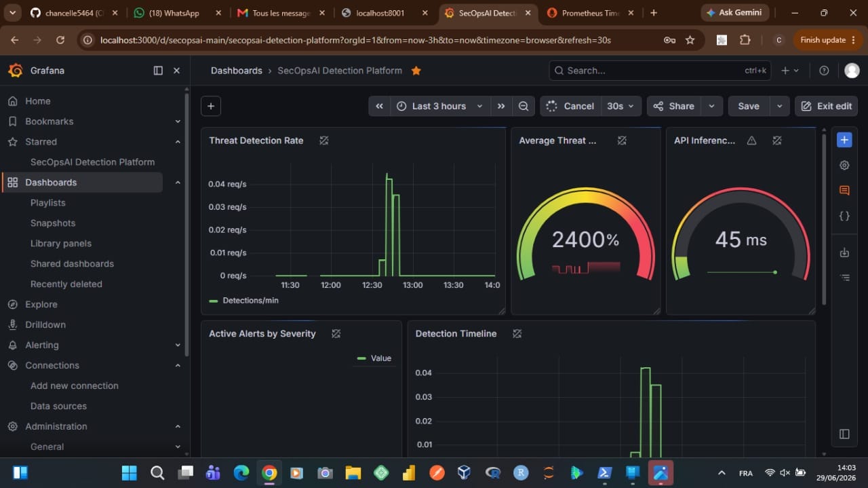Open Shared dashboards

click(x=72, y=264)
